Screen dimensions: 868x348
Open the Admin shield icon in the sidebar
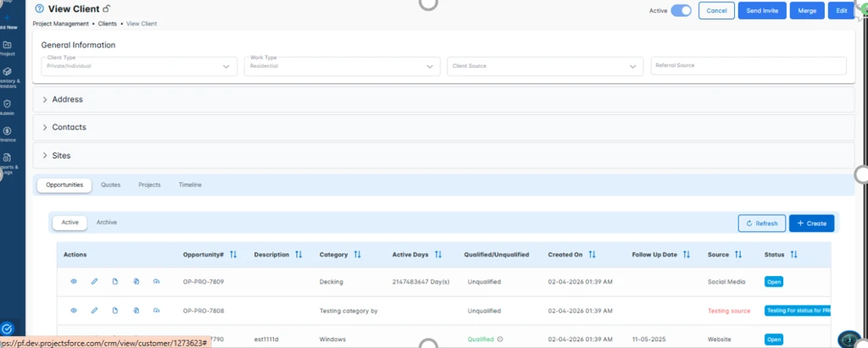(x=7, y=106)
